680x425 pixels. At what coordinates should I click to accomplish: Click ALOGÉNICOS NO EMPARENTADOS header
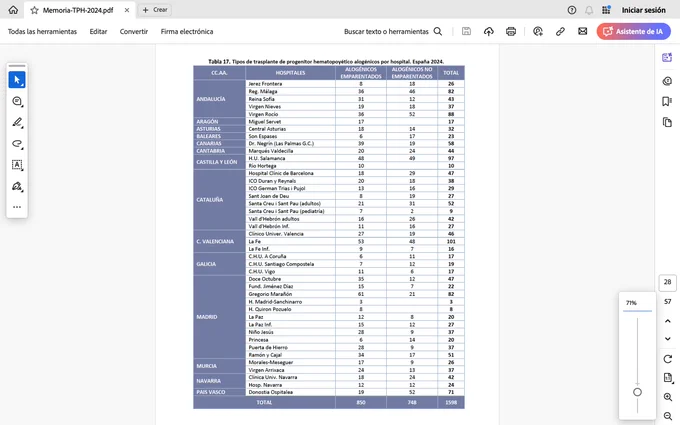click(412, 73)
